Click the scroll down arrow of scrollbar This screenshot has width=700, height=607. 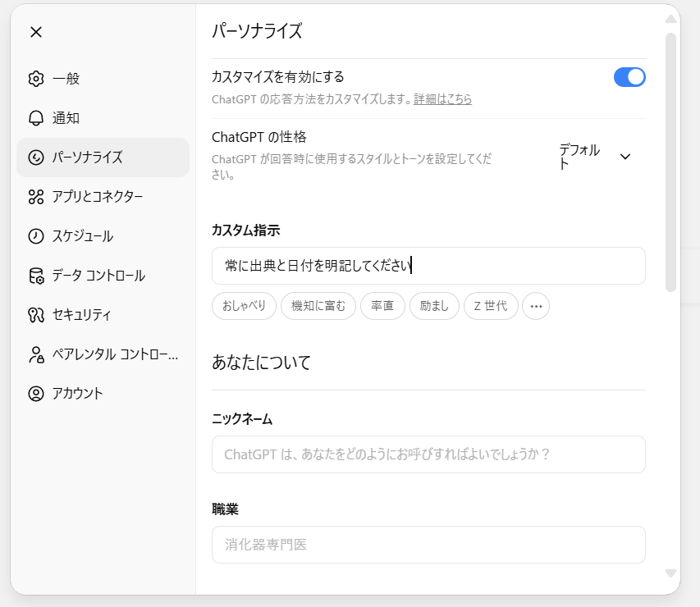pyautogui.click(x=670, y=573)
